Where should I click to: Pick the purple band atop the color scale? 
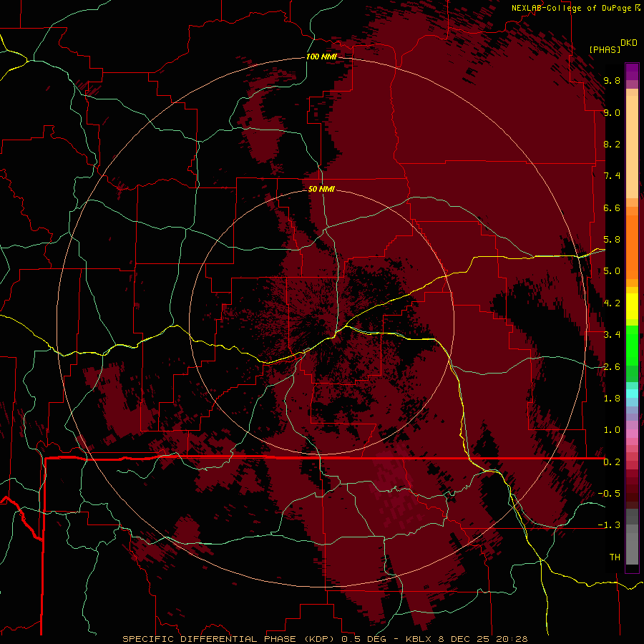coord(632,72)
